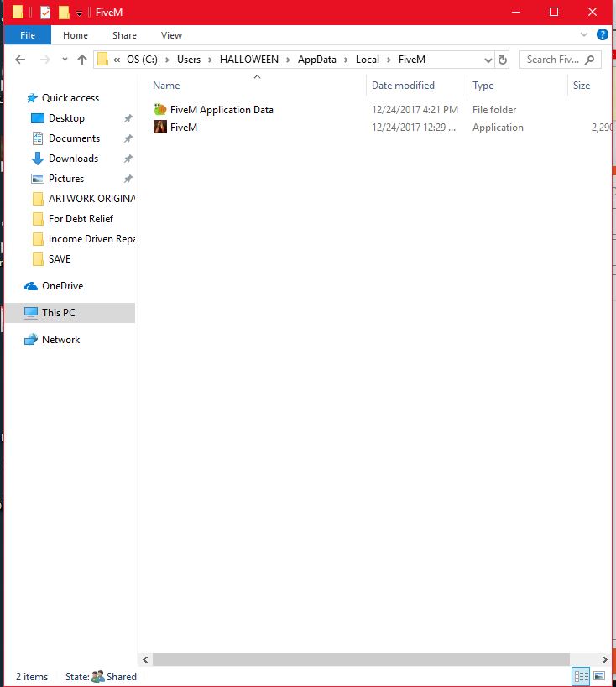Switch to the View ribbon tab
The height and width of the screenshot is (687, 616).
(171, 35)
